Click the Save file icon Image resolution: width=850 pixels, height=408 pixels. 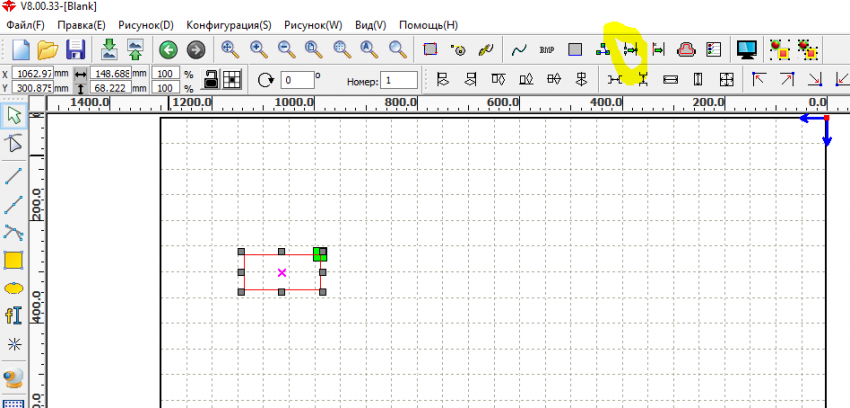(x=75, y=49)
